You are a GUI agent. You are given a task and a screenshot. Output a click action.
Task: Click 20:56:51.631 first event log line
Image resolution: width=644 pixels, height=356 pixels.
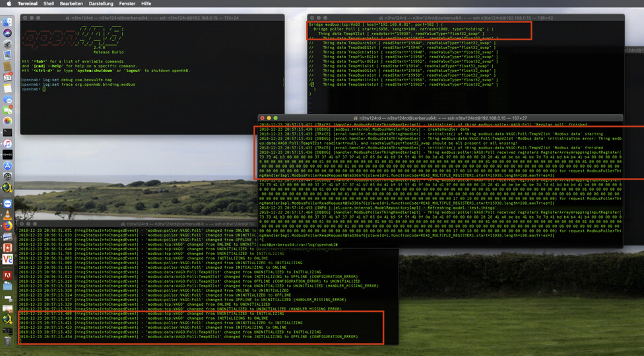click(x=138, y=231)
